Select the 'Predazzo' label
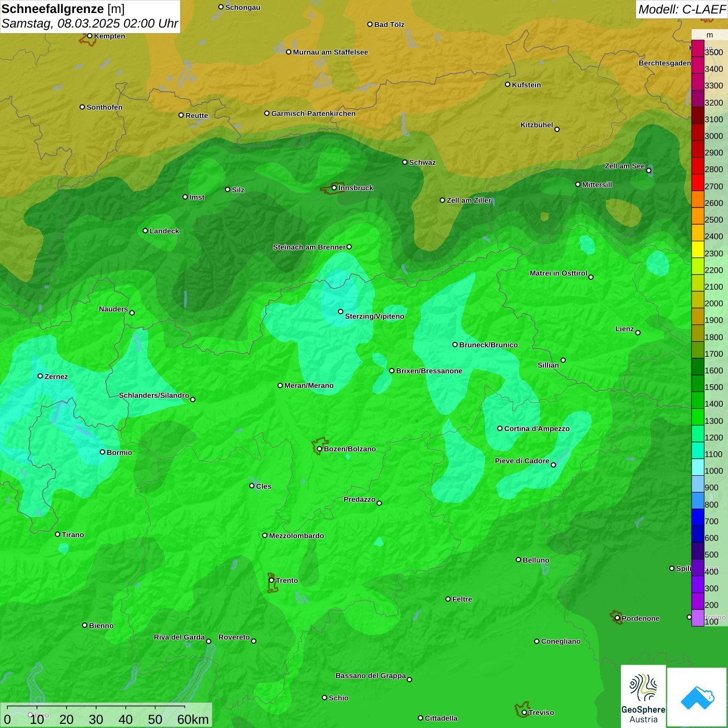728x728 pixels. point(359,499)
